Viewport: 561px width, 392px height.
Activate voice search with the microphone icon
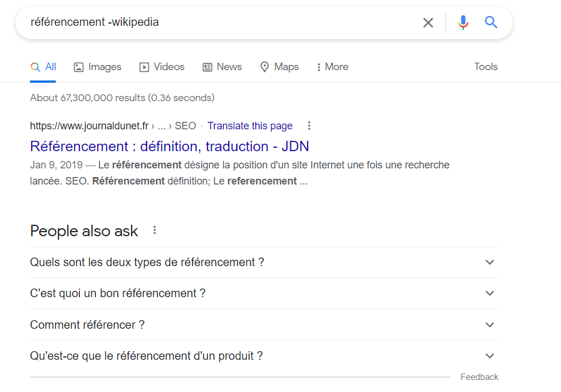(463, 22)
